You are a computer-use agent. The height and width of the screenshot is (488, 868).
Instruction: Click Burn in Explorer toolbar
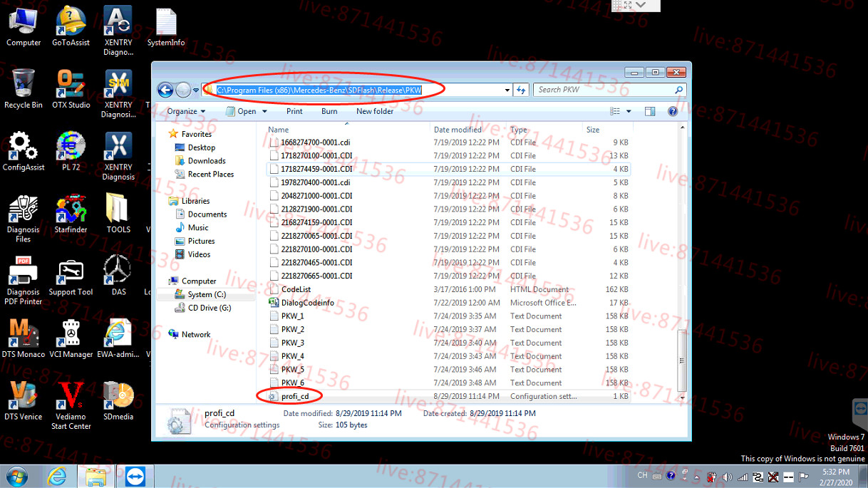329,111
